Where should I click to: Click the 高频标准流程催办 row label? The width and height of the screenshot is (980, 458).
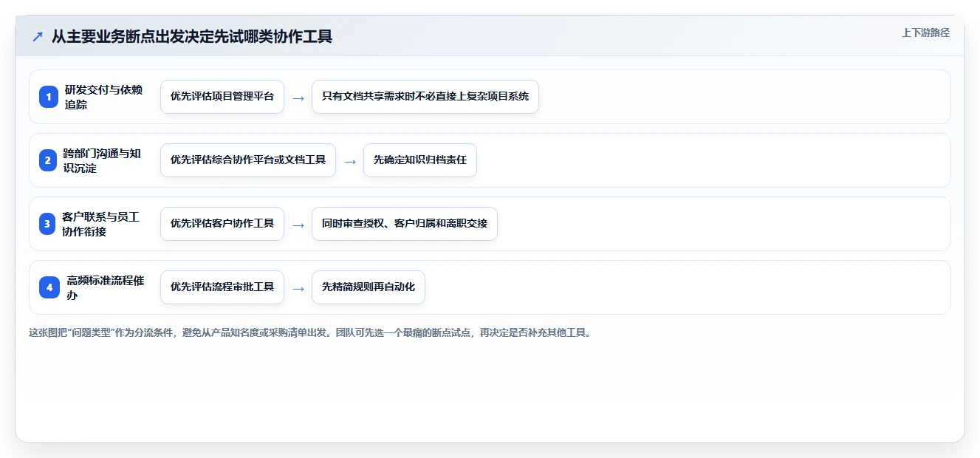106,287
